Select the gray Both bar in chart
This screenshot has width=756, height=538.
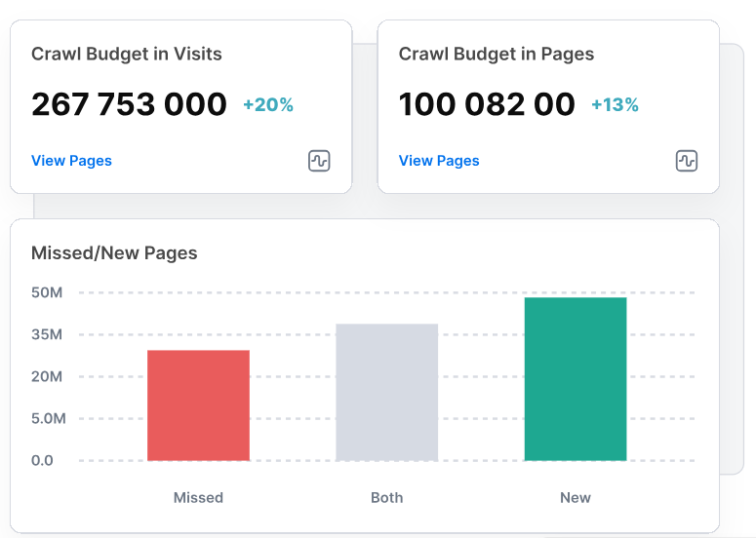(387, 392)
